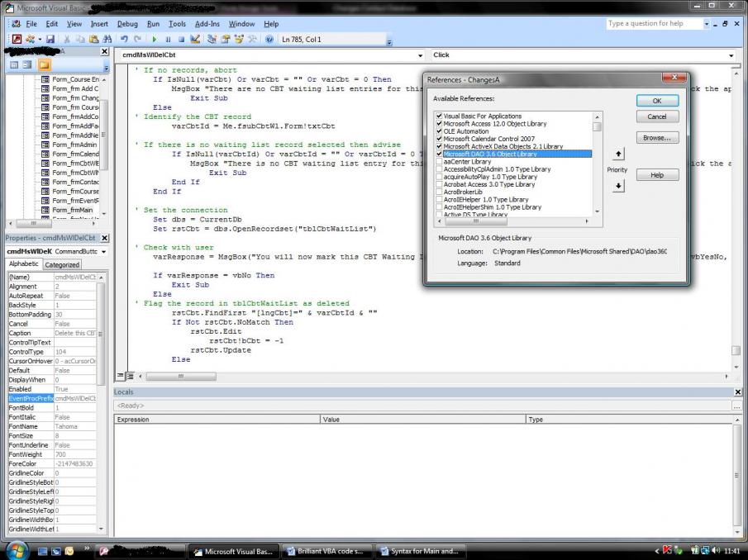Switch to Procedure View icon below code

pyautogui.click(x=121, y=376)
